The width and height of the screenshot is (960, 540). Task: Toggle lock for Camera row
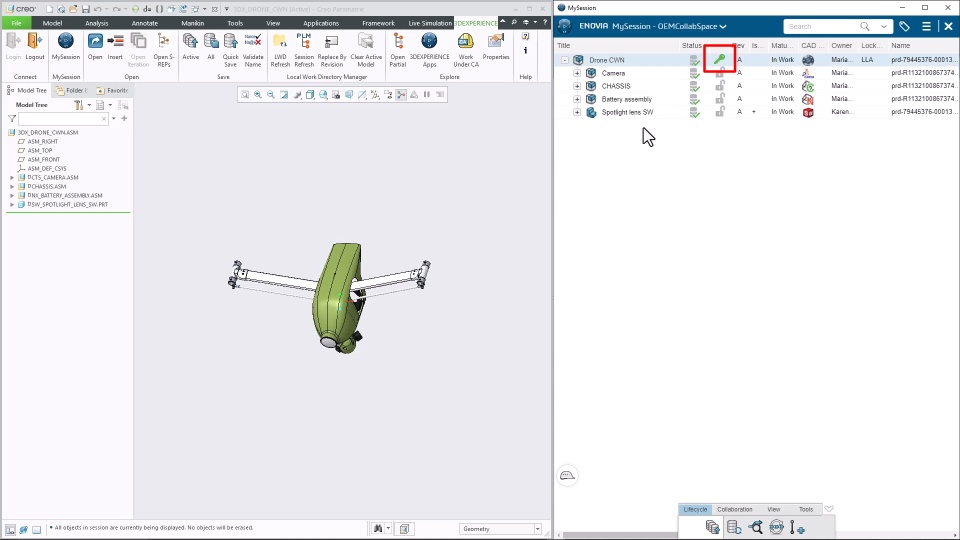tap(720, 73)
